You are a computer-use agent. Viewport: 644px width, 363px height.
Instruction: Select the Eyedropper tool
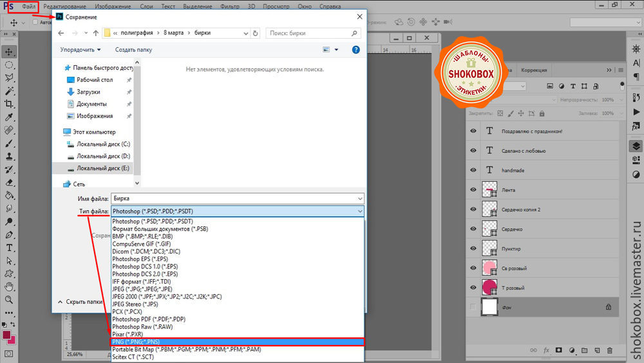tap(10, 118)
